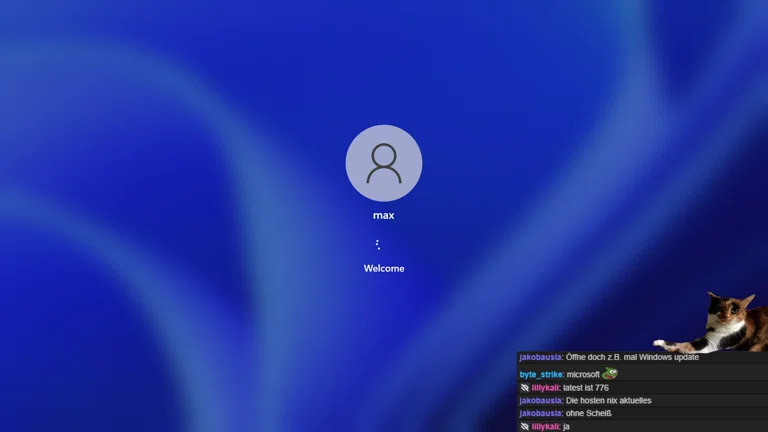Viewport: 768px width, 432px height.
Task: Select the "ohne Scheiß" chat message
Action: 588,413
